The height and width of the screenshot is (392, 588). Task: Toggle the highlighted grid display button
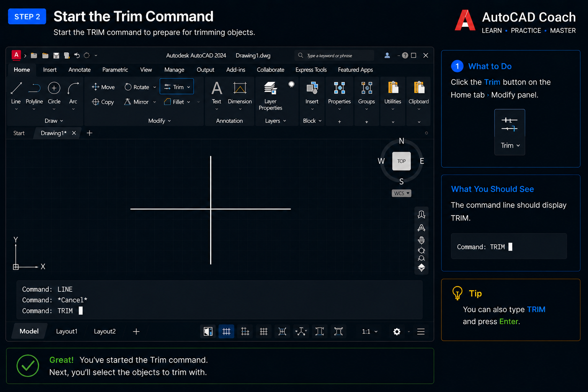click(x=226, y=332)
